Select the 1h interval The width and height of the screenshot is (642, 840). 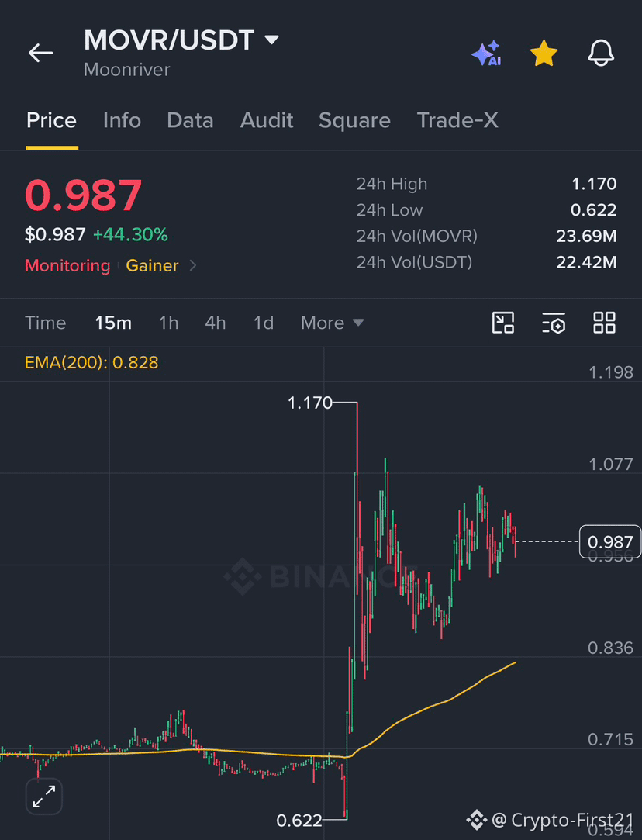[169, 323]
